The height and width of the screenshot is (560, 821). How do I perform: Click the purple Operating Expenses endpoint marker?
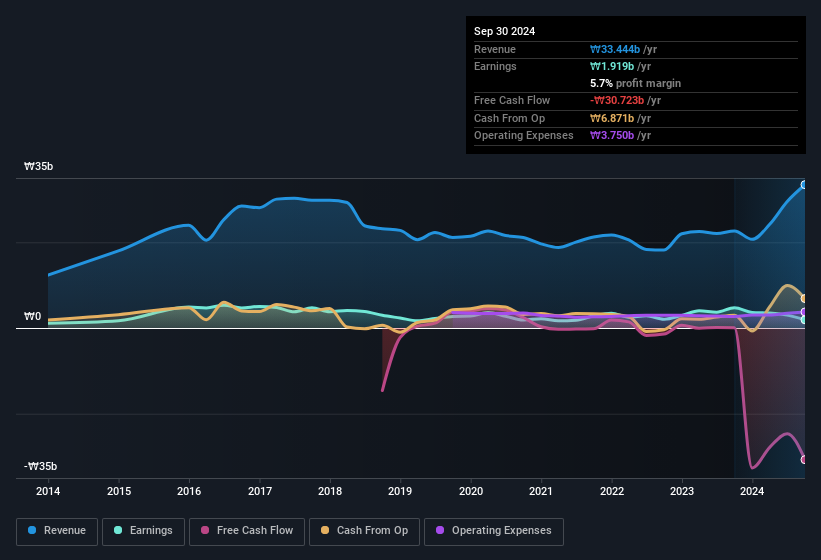click(x=804, y=312)
